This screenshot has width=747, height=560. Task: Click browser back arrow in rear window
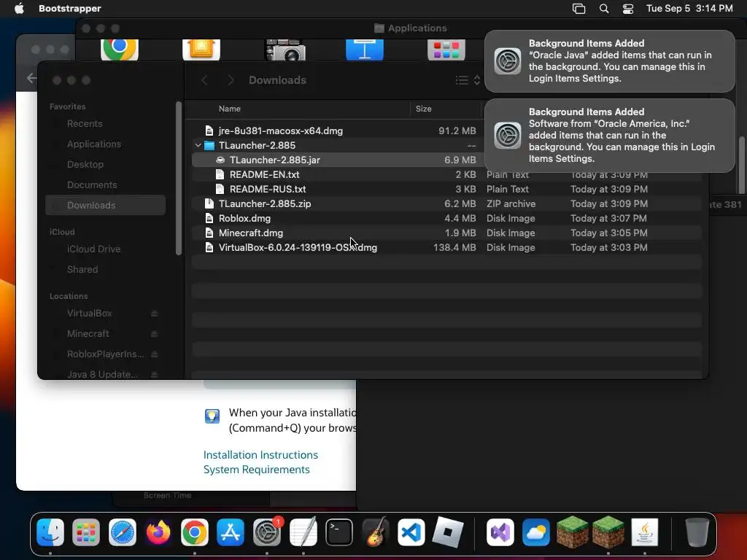click(32, 78)
